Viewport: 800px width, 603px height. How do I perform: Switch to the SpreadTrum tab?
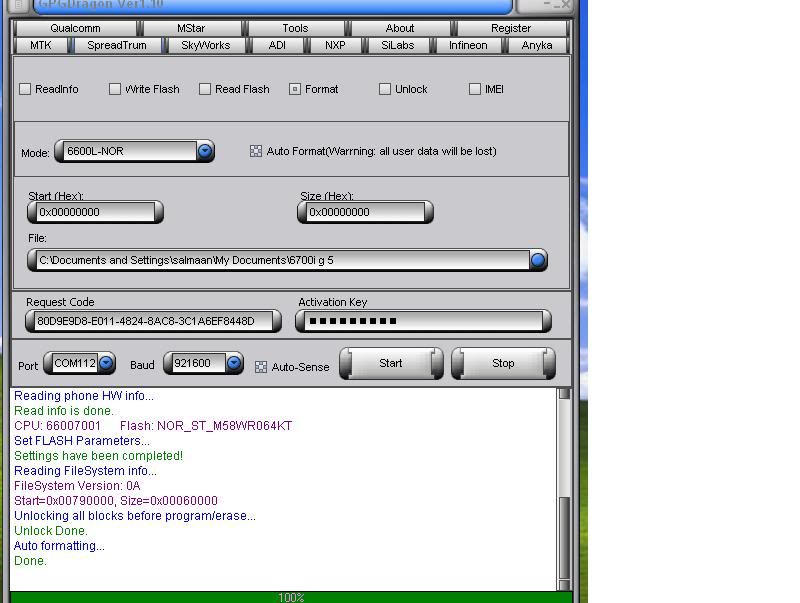tap(117, 45)
